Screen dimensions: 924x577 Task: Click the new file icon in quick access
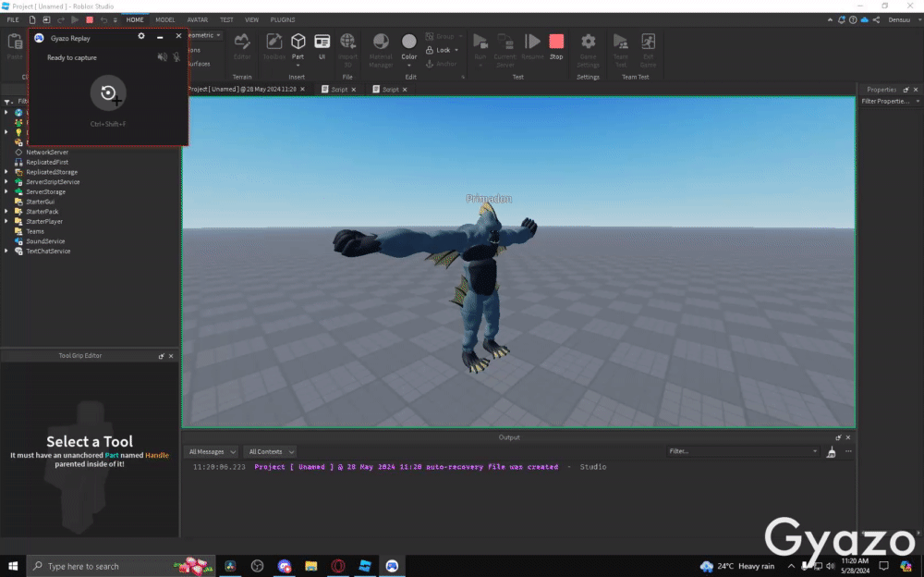tap(32, 20)
